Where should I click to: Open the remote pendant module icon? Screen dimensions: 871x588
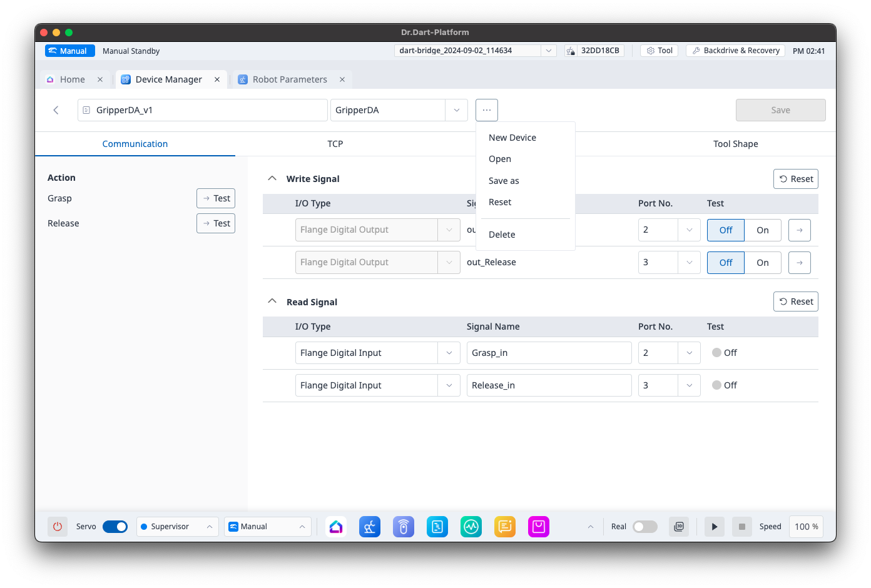(x=404, y=527)
